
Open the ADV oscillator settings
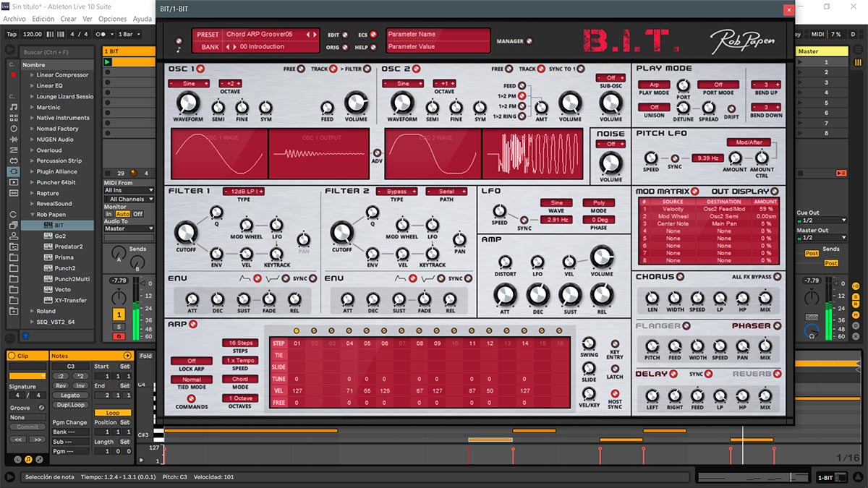377,153
